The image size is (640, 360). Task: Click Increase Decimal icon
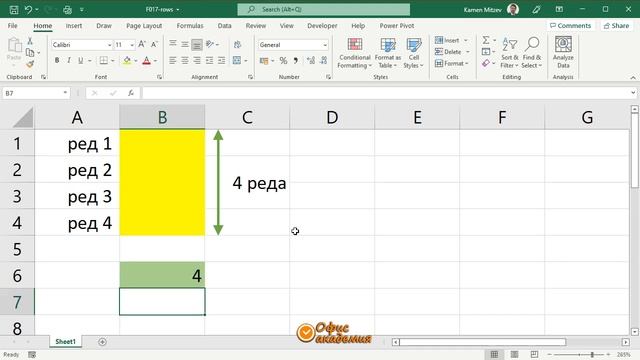click(x=311, y=61)
